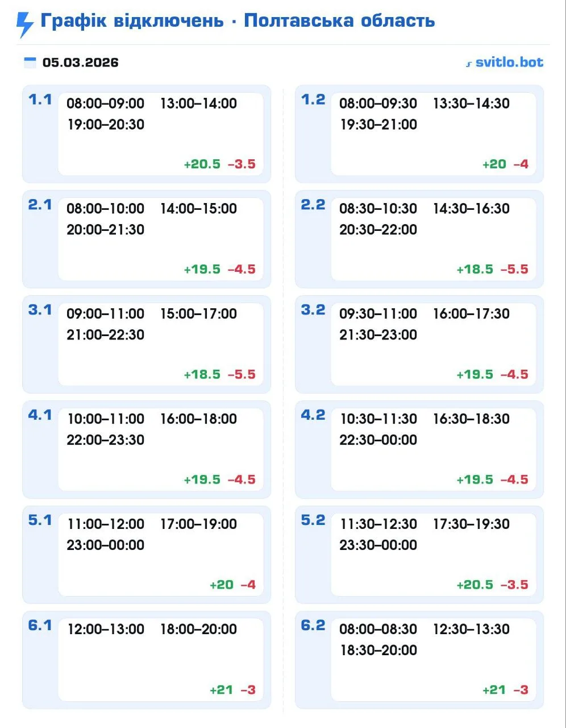Select the group 1.1 label
Viewport: 566px width, 728px height.
pos(40,100)
